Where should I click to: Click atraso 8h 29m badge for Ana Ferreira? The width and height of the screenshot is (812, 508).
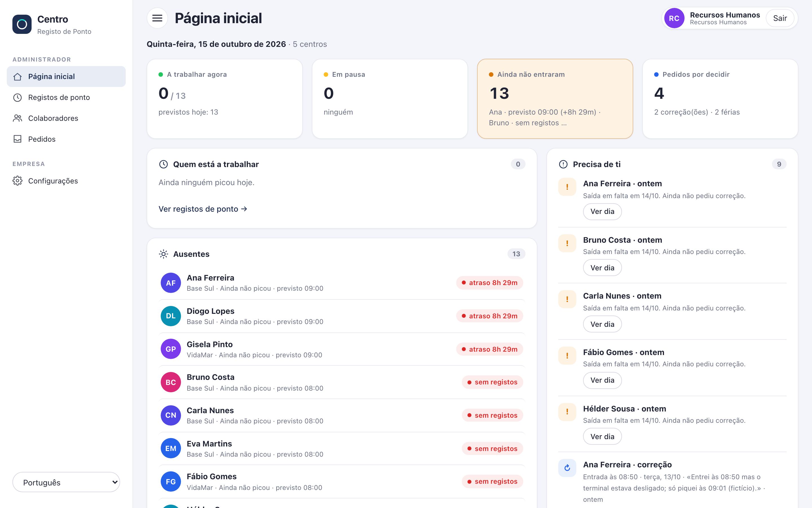pyautogui.click(x=489, y=283)
